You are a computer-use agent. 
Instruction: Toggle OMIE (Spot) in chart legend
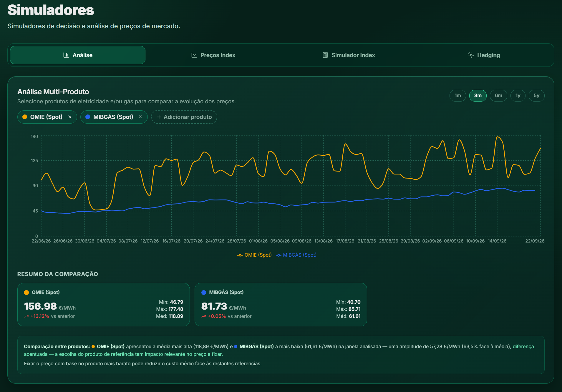point(254,255)
